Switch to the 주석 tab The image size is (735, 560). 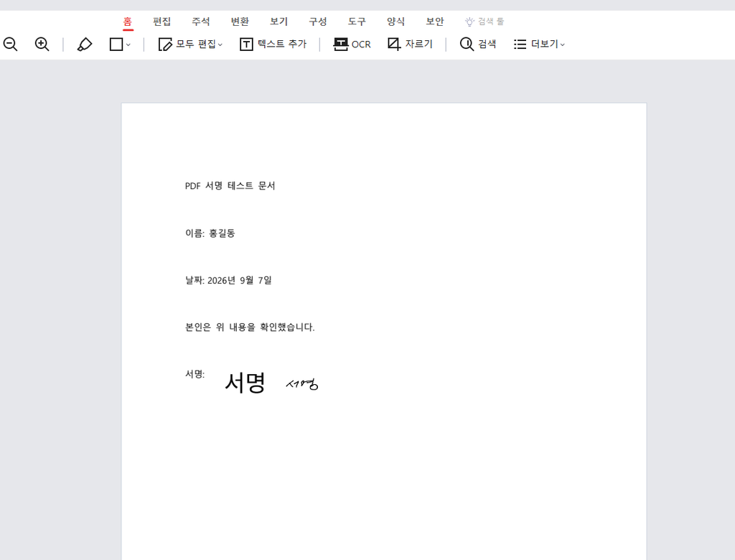click(x=201, y=22)
